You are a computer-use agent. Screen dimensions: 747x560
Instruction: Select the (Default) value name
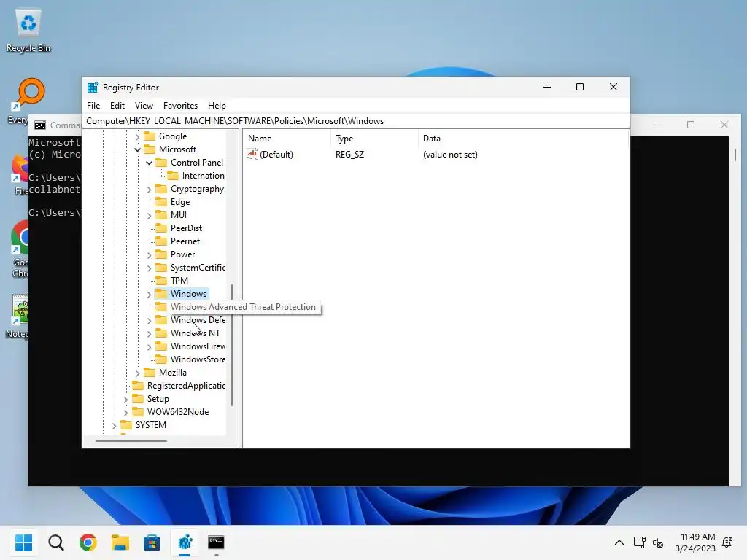point(276,155)
